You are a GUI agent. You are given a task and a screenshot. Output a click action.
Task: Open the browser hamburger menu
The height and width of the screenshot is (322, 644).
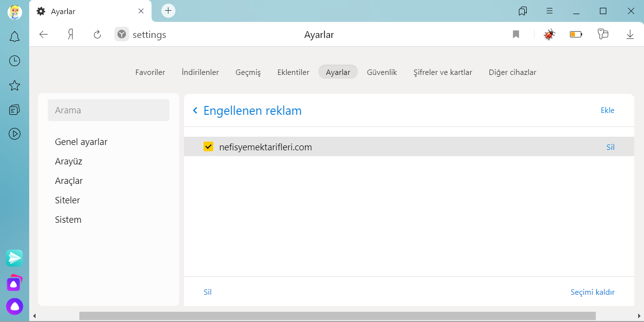tap(550, 11)
